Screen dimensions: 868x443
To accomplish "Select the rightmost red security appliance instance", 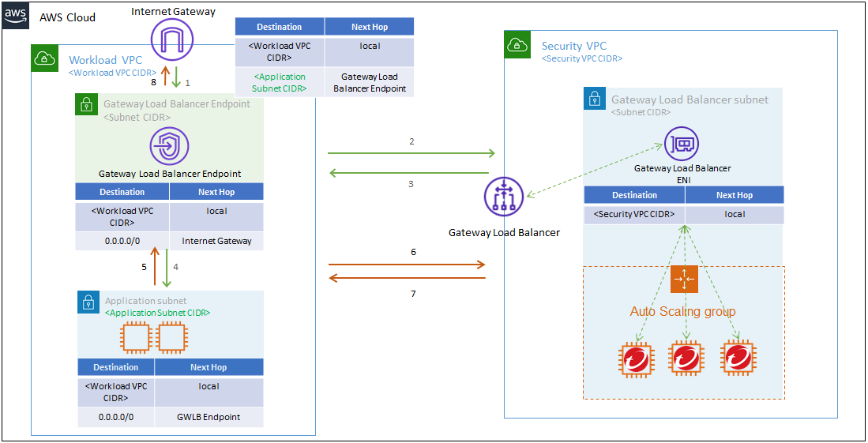I will pos(738,357).
